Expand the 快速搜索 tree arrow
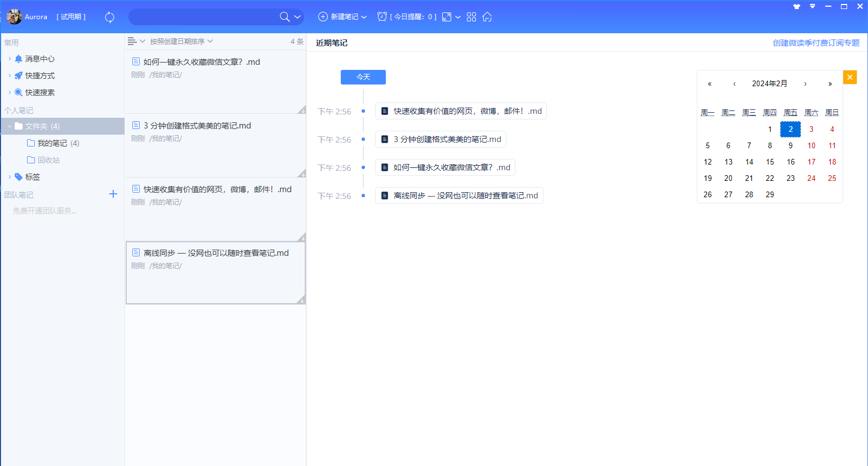 tap(10, 92)
